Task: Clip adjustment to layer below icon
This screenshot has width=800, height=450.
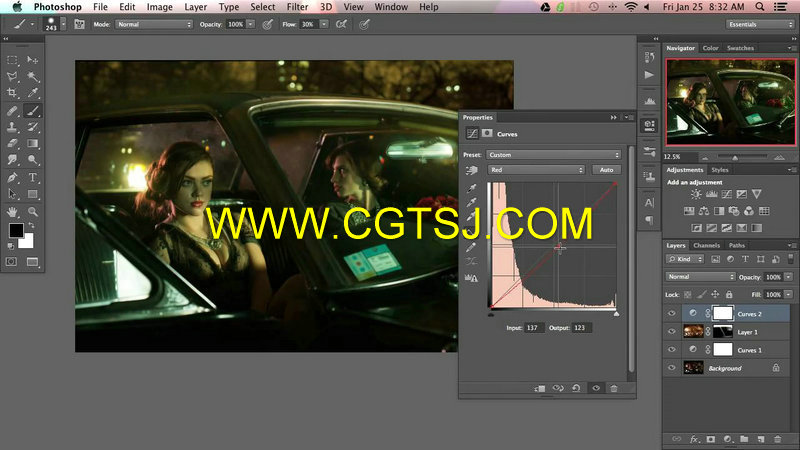Action: (540, 388)
